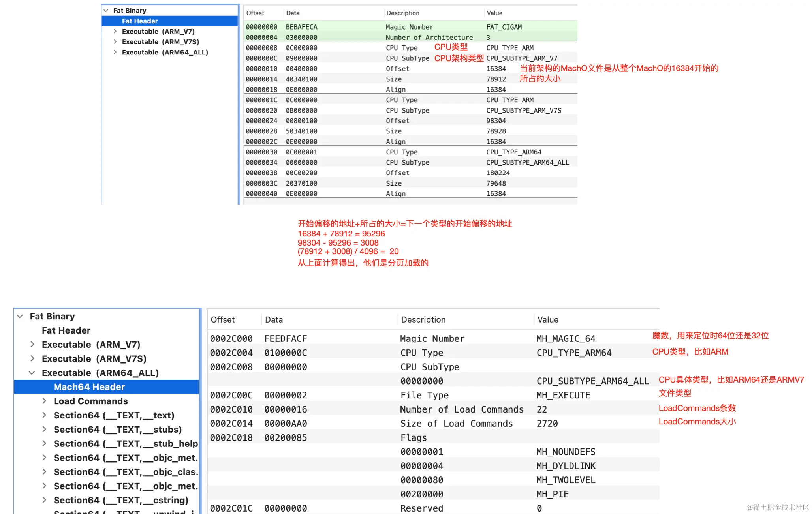
Task: Expand Section64 (__TEXT,__cstring) node
Action: (x=44, y=500)
